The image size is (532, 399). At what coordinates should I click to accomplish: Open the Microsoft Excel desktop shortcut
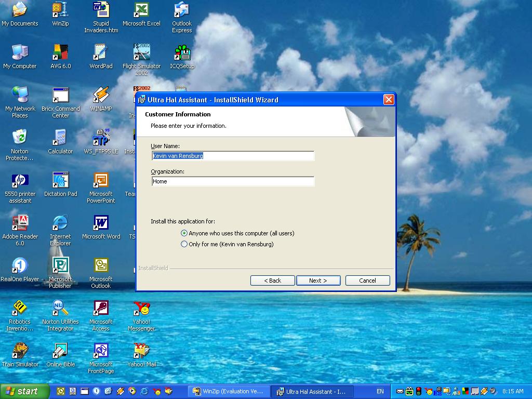click(141, 10)
